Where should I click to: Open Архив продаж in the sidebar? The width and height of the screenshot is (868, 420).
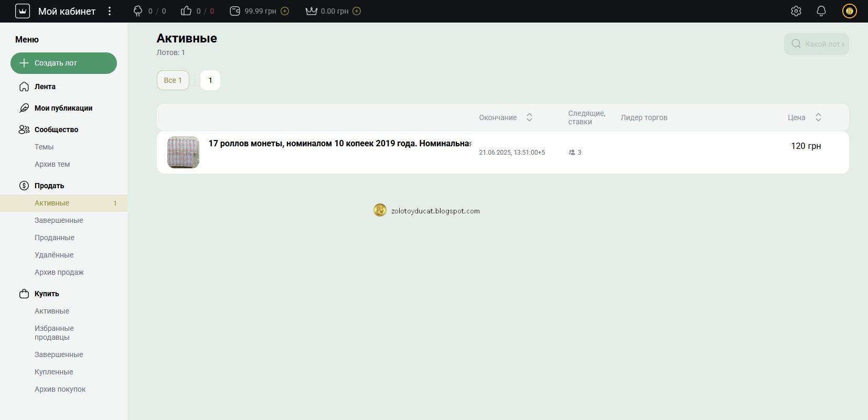(x=59, y=272)
